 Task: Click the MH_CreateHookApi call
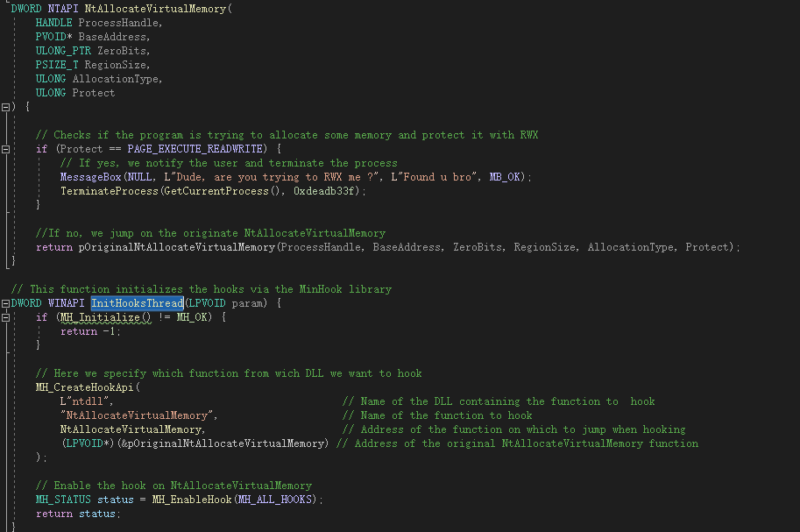(84, 387)
